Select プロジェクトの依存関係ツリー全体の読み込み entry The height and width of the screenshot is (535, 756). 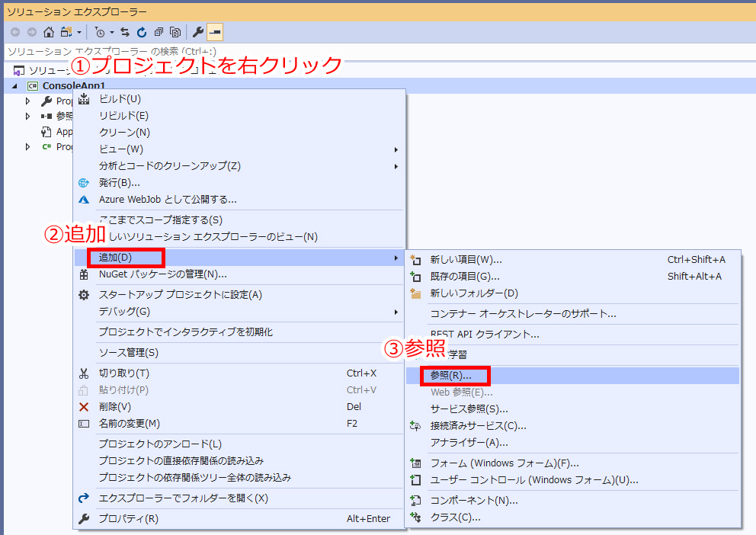[239, 478]
